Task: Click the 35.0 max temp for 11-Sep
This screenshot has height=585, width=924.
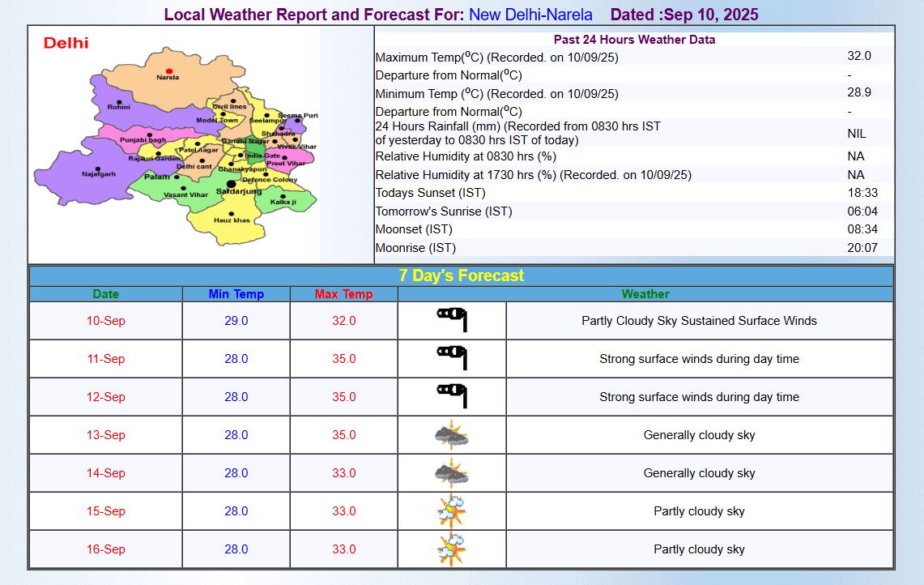Action: (343, 359)
